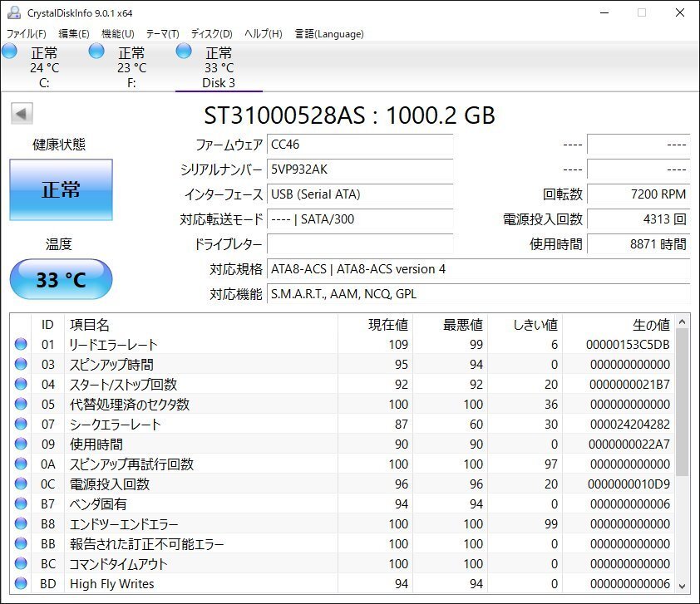Click the status orb beside シークエラーレート
The height and width of the screenshot is (604, 700).
[x=21, y=425]
